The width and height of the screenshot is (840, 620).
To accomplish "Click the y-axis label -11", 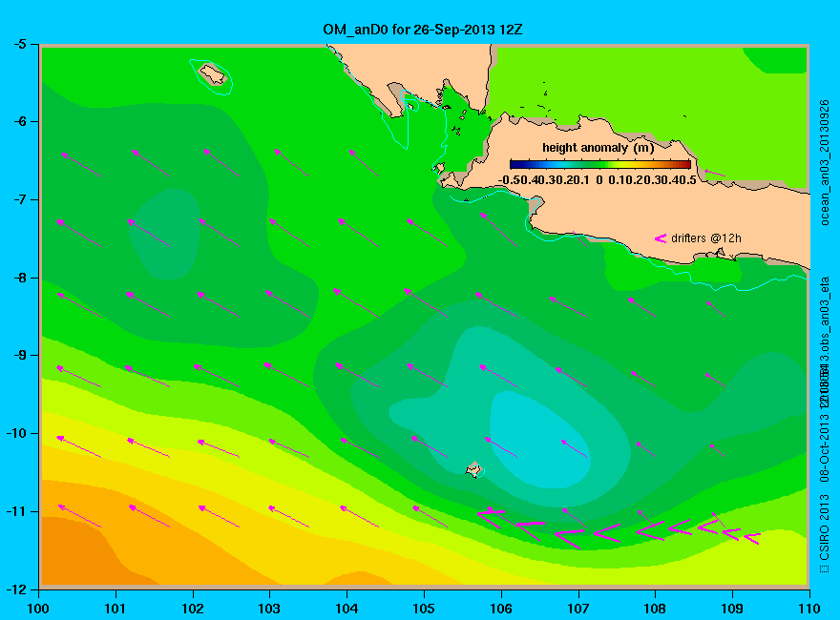I will pos(15,511).
